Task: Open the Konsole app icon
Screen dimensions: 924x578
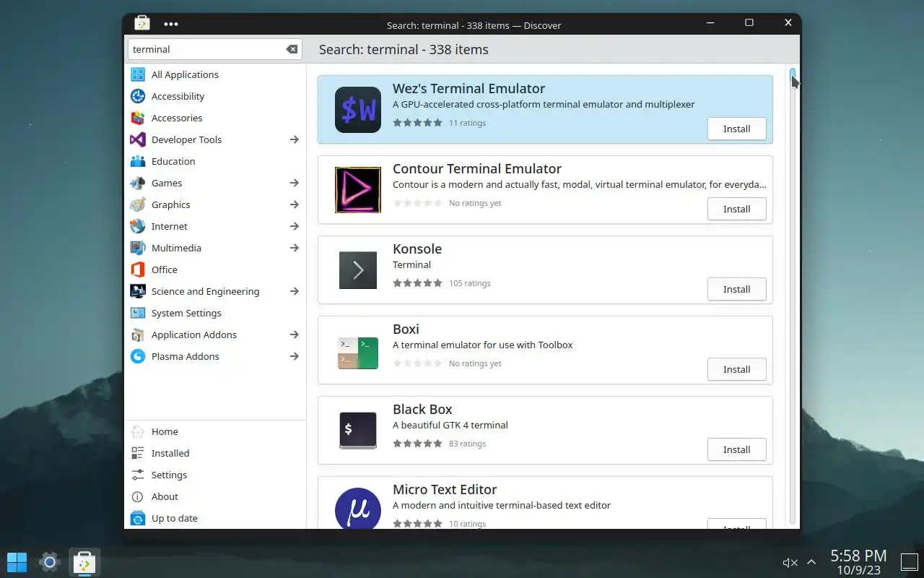Action: pyautogui.click(x=358, y=270)
